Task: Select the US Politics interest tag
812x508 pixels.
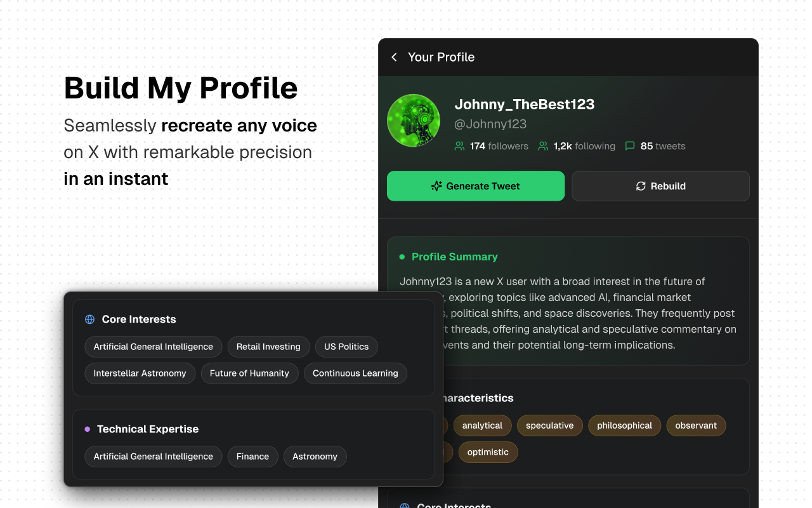Action: (x=346, y=347)
